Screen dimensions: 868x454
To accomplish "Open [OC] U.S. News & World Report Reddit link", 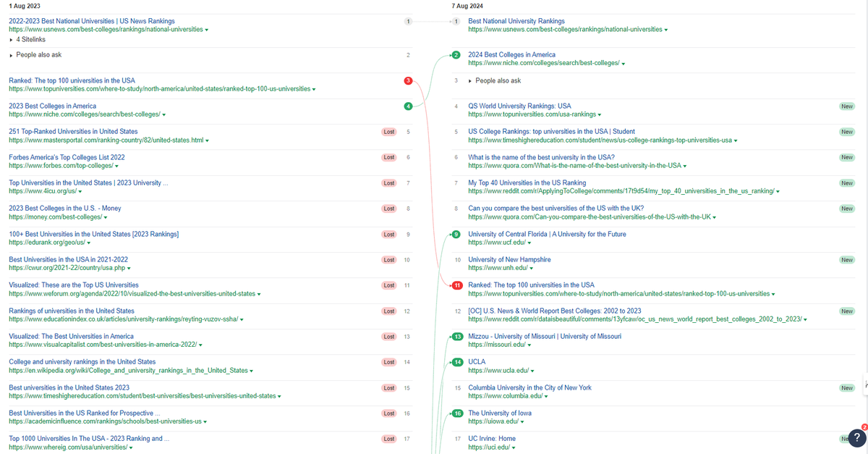I will click(x=555, y=311).
